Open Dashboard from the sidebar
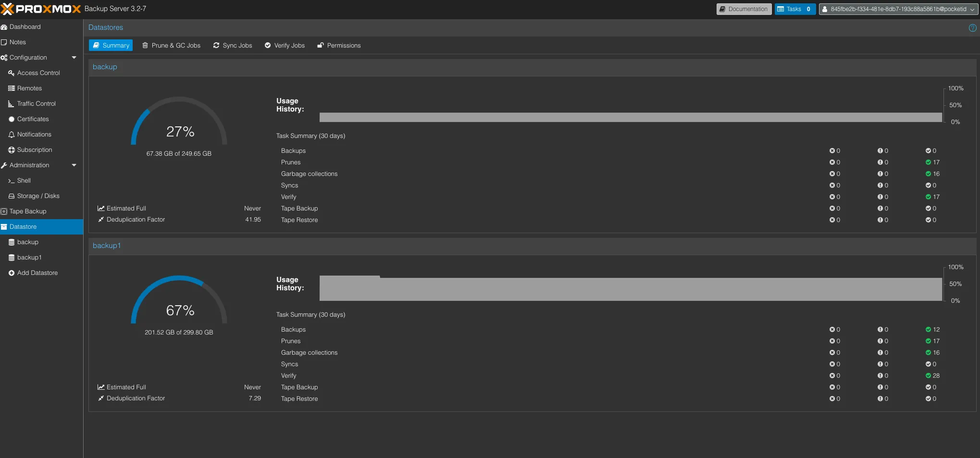Screen dimensions: 980x458 click(25, 27)
